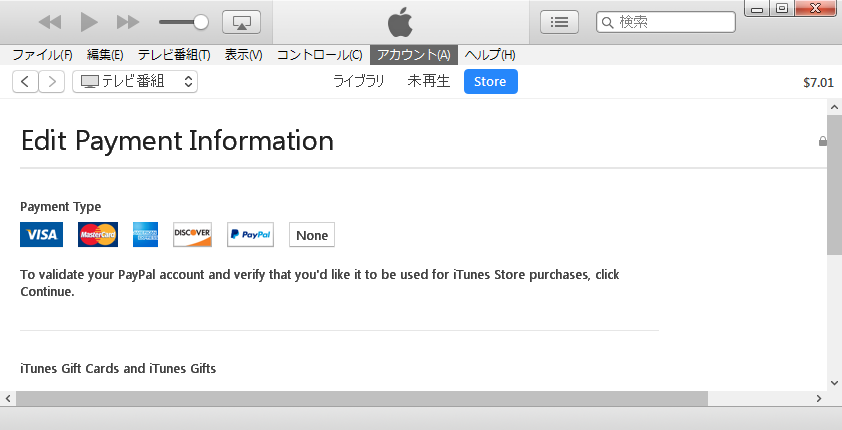Adjust the volume slider knob
Image resolution: width=842 pixels, height=430 pixels.
tap(201, 22)
